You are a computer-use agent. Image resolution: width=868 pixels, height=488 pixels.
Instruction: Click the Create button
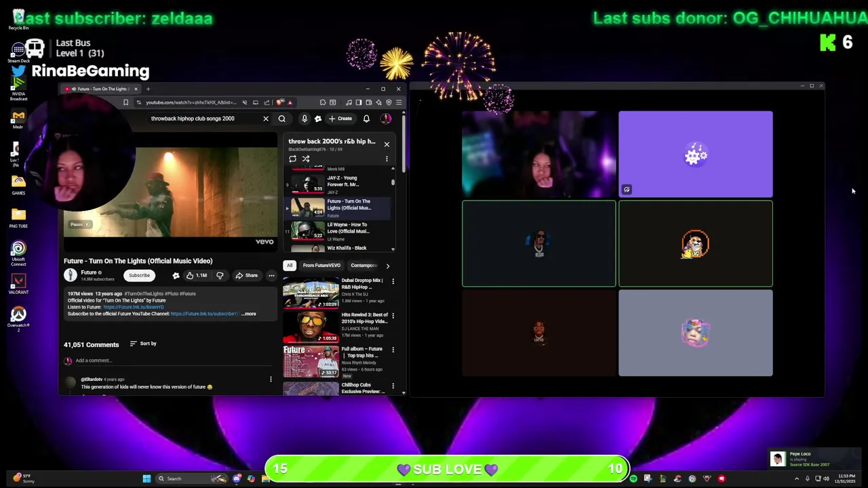[x=340, y=119]
